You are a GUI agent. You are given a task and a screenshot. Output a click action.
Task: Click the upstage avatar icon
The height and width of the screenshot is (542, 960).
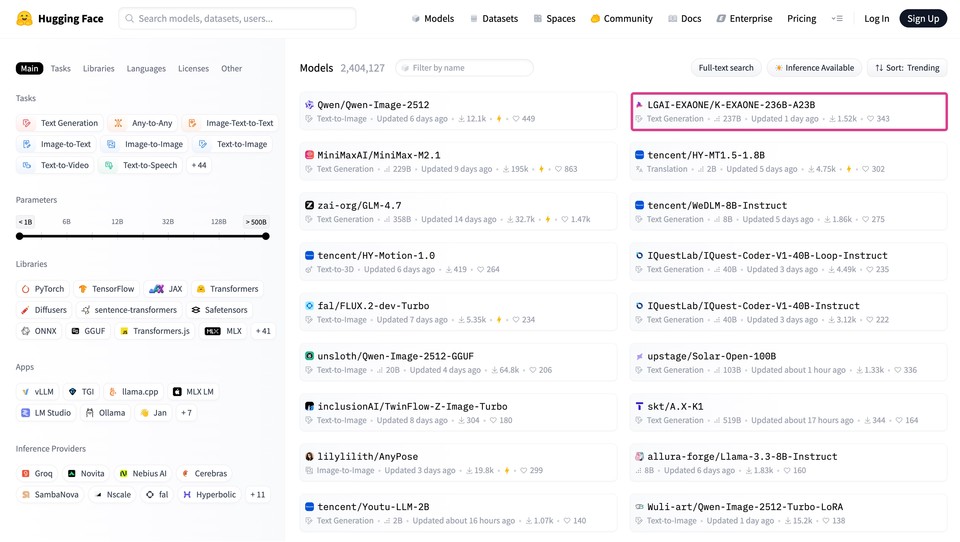click(639, 356)
